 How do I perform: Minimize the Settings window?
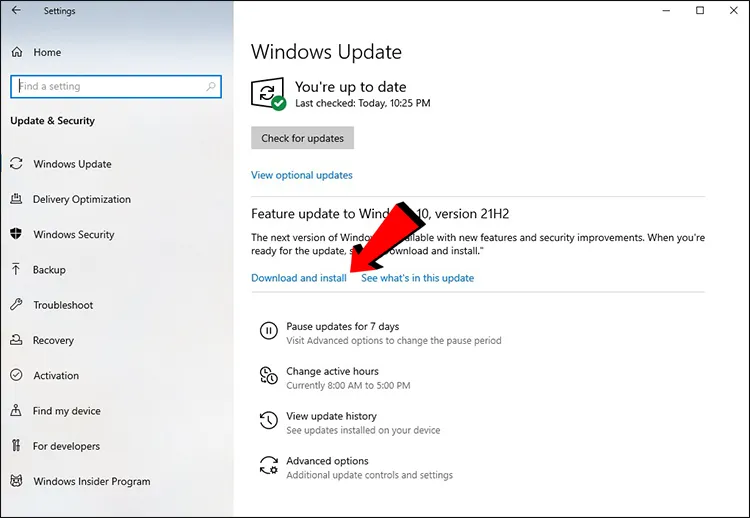click(666, 10)
